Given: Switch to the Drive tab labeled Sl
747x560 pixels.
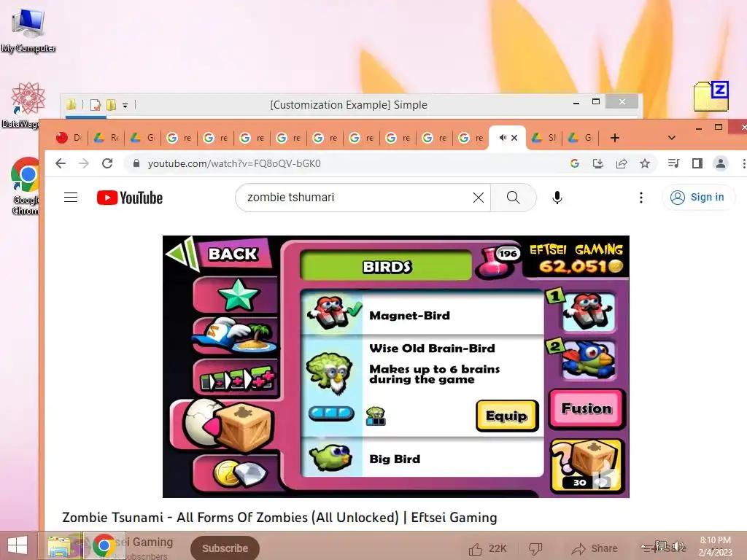Looking at the screenshot, I should (x=544, y=138).
